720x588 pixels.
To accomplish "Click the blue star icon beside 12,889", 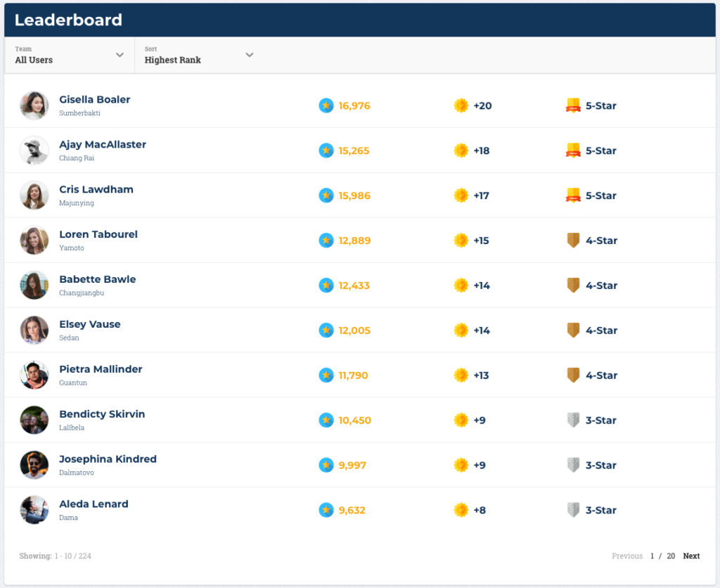I will coord(326,241).
